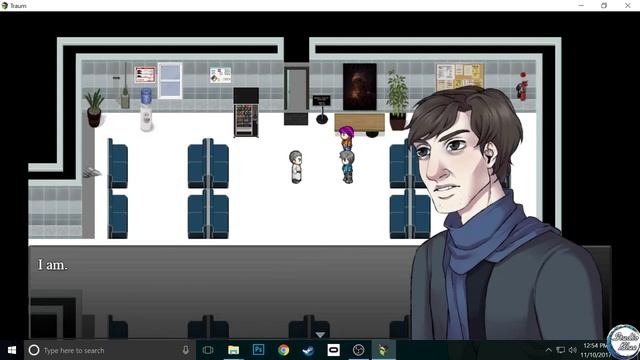Click the dark painting on the wall
Image resolution: width=640 pixels, height=360 pixels.
pos(360,87)
